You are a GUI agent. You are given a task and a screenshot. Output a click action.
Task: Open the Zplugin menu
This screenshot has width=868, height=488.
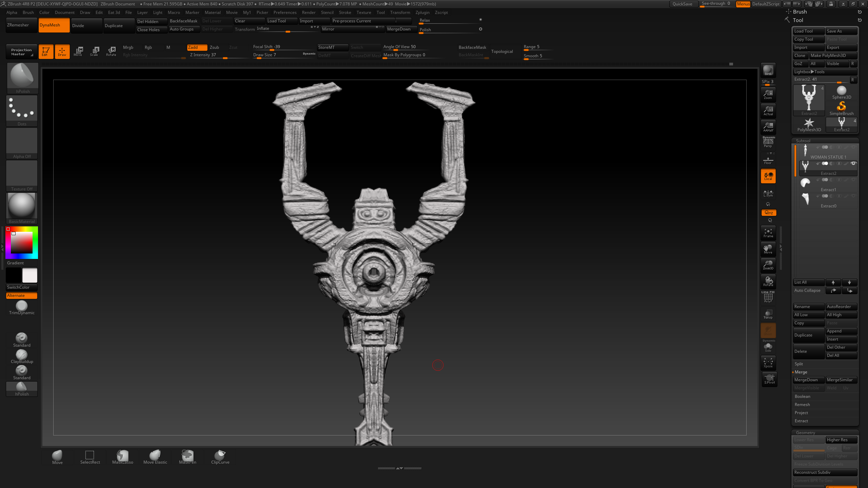pos(422,13)
